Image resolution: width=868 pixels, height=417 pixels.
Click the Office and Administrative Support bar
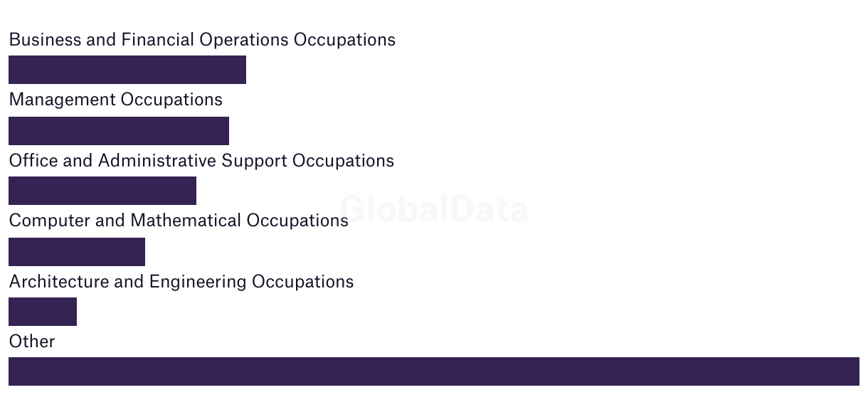coord(102,191)
